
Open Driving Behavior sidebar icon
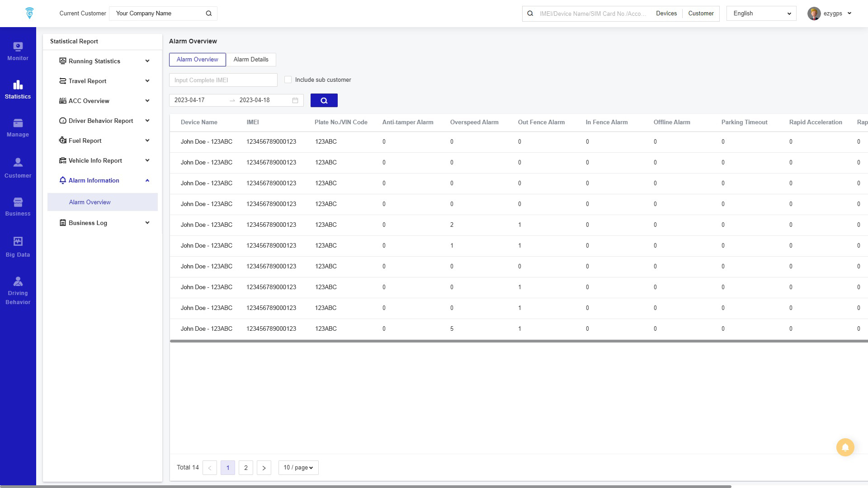click(x=18, y=282)
